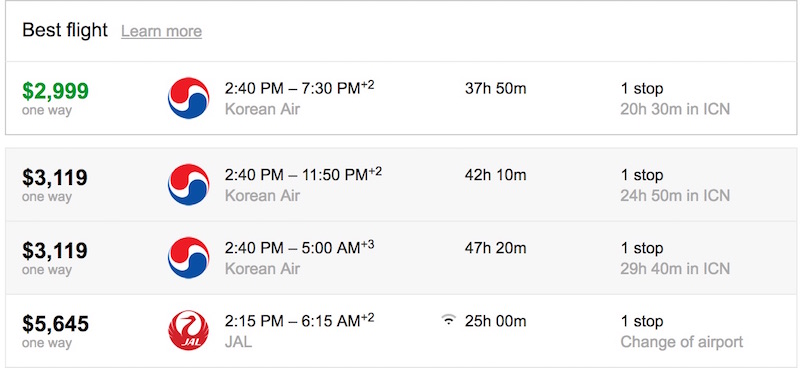Click the Korean Air logo on 42h 10m flight
Screen dimensions: 800x368
click(188, 184)
